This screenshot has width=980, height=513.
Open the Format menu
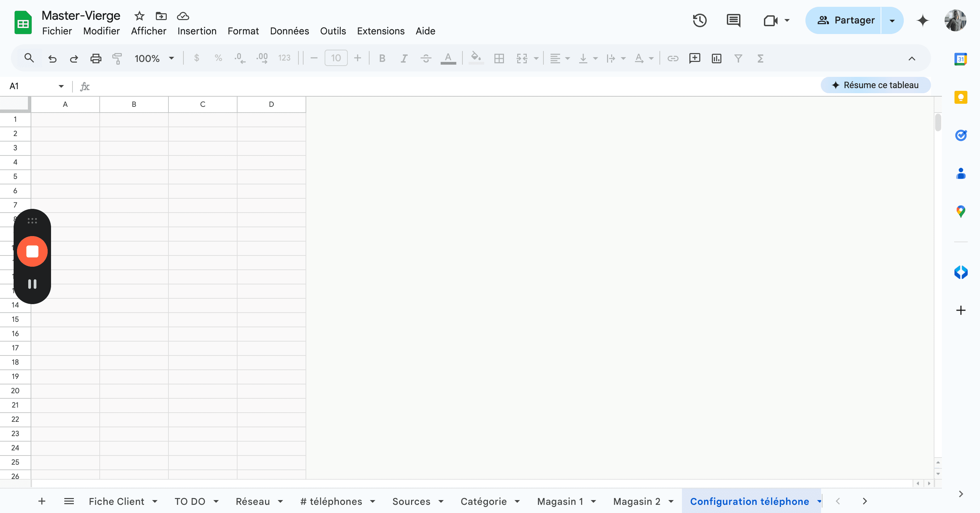pos(243,31)
